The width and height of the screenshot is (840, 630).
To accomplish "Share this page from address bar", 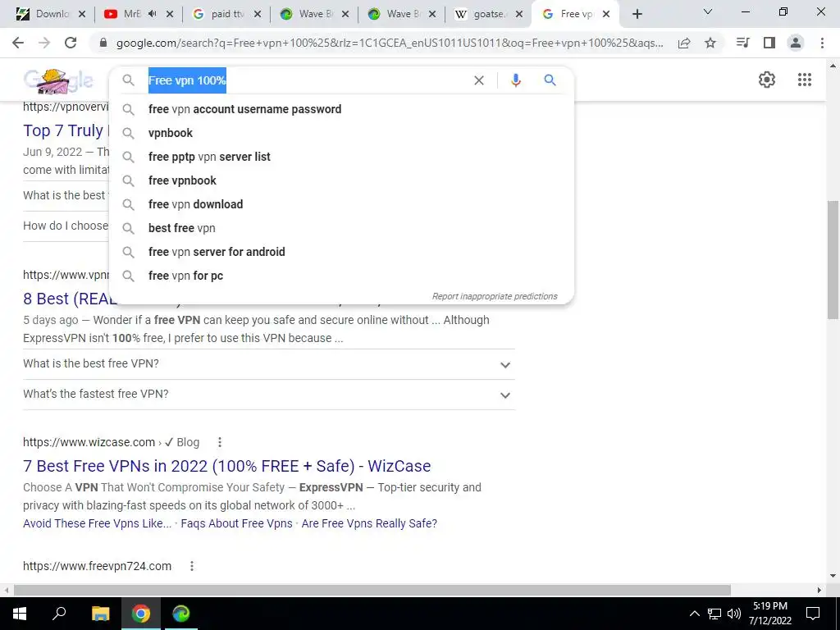I will pos(684,43).
